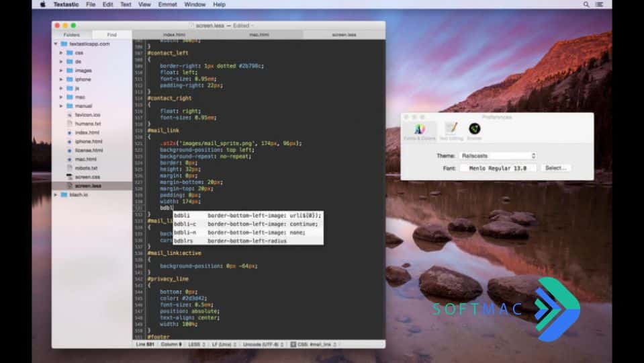The width and height of the screenshot is (644, 363).
Task: Expand the blach.io folder
Action: [56, 195]
